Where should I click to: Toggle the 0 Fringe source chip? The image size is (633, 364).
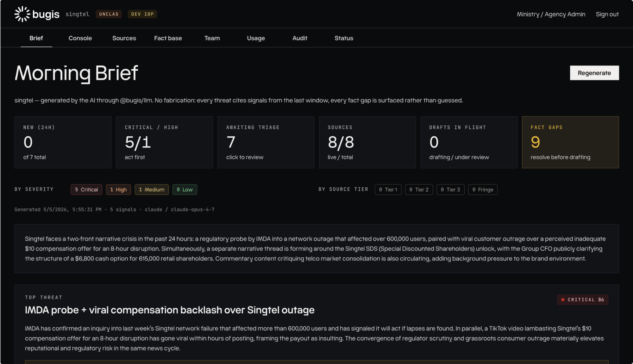click(x=483, y=189)
